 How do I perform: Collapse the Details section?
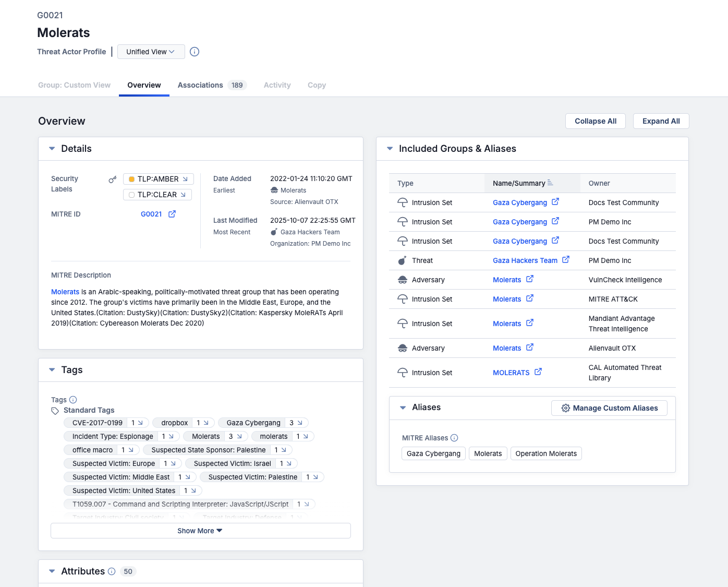point(52,148)
